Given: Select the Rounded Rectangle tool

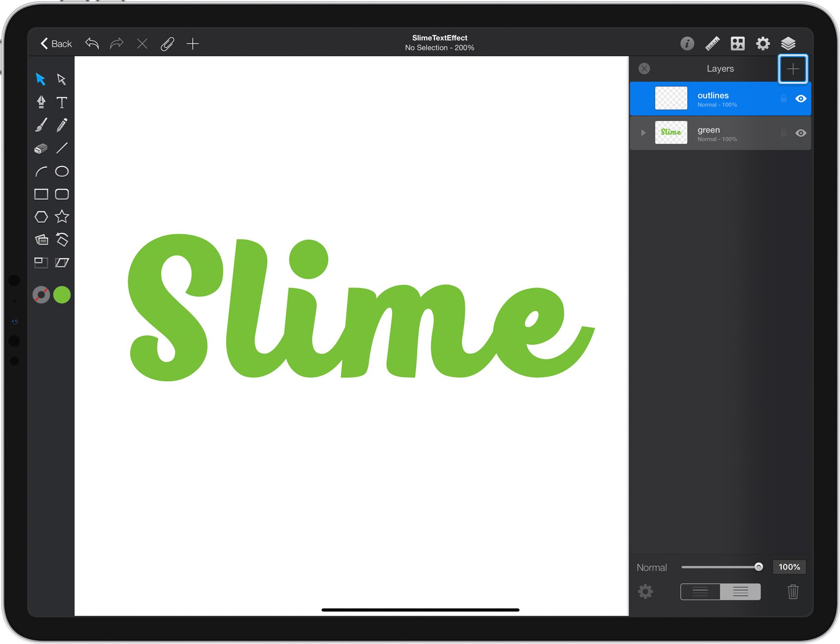Looking at the screenshot, I should pyautogui.click(x=62, y=194).
